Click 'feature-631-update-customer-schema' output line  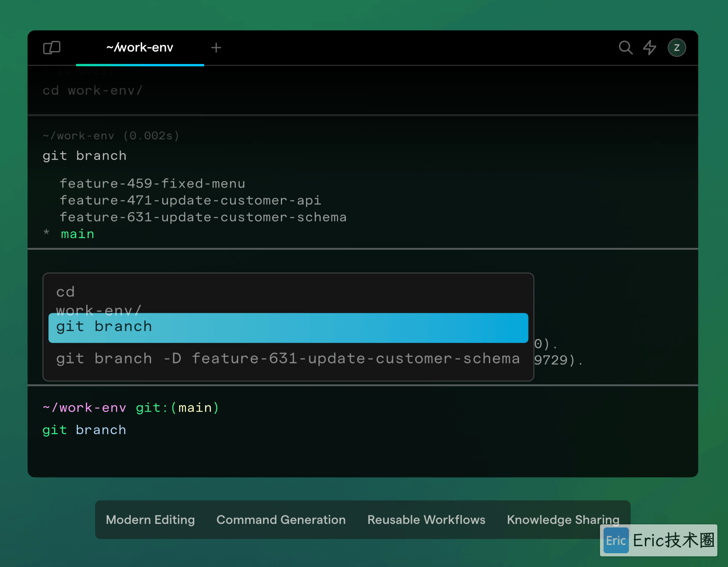(203, 217)
